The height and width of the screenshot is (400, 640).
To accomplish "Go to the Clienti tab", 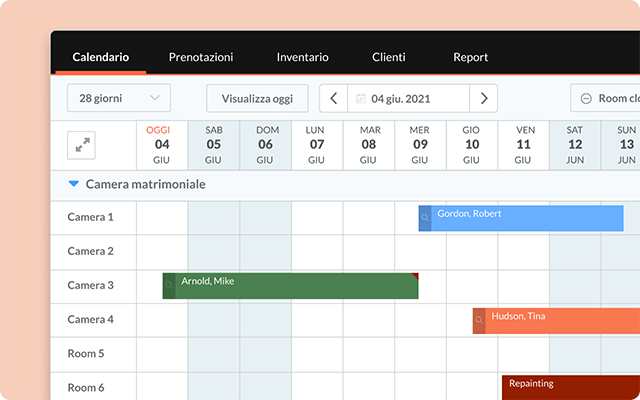I will [388, 57].
